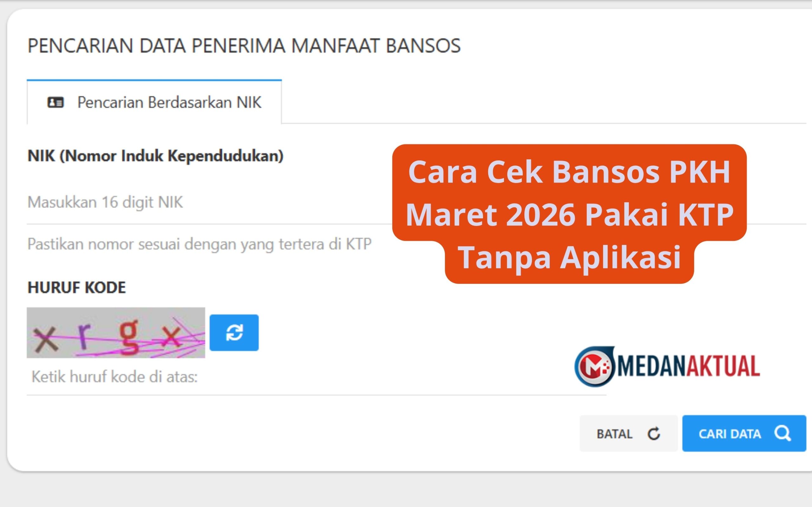The height and width of the screenshot is (507, 812).
Task: Click the HURUF KODE label
Action: [x=76, y=287]
